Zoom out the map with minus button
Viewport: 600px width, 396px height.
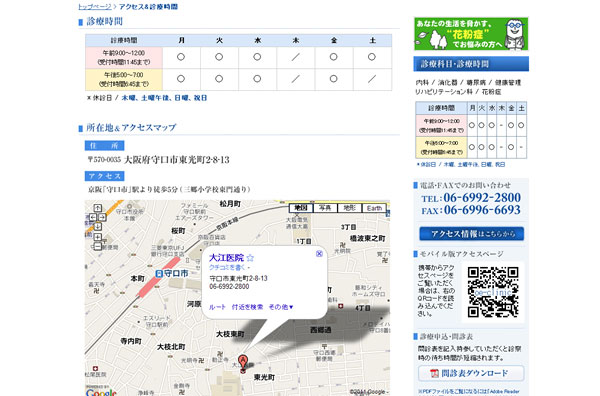[x=98, y=246]
